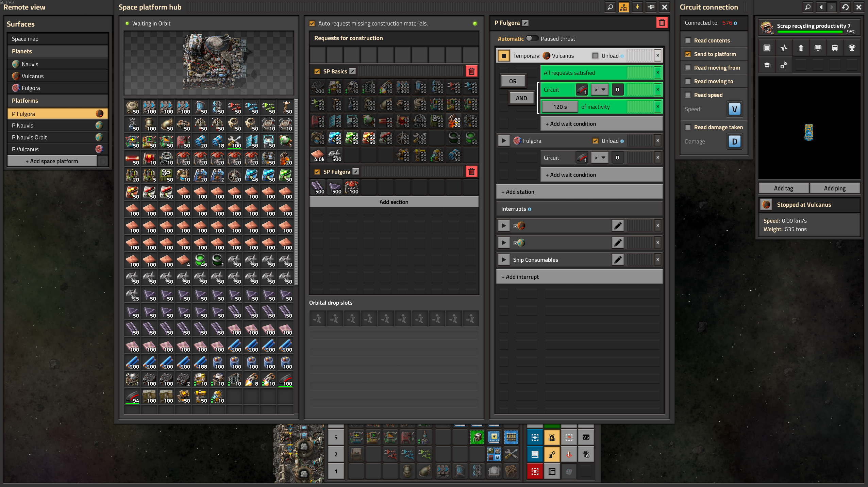Viewport: 868px width, 487px height.
Task: Click the SP Basics rename pencil icon
Action: (x=353, y=71)
